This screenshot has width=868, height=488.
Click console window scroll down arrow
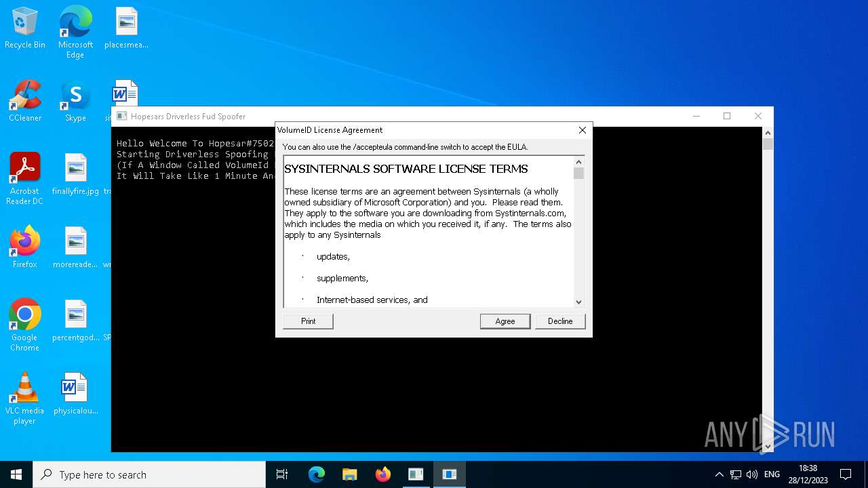click(x=768, y=447)
